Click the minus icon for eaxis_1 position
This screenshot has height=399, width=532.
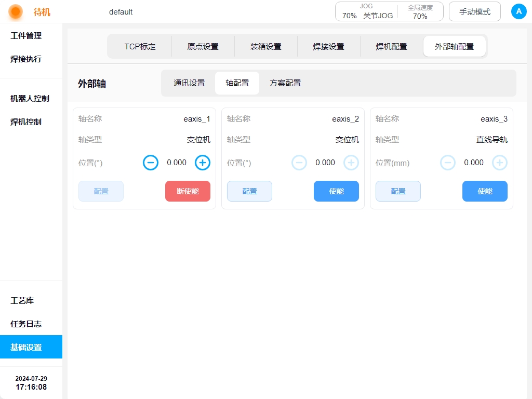(151, 163)
